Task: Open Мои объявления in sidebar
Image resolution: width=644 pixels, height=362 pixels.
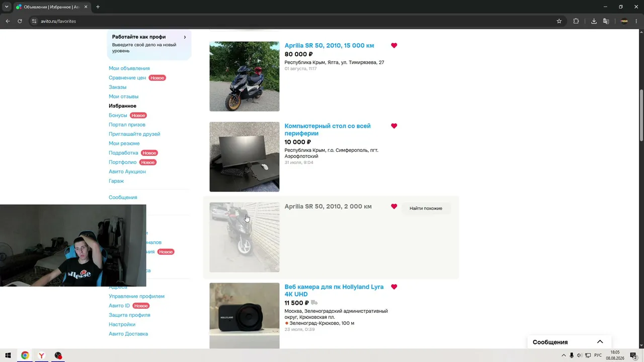Action: [129, 68]
